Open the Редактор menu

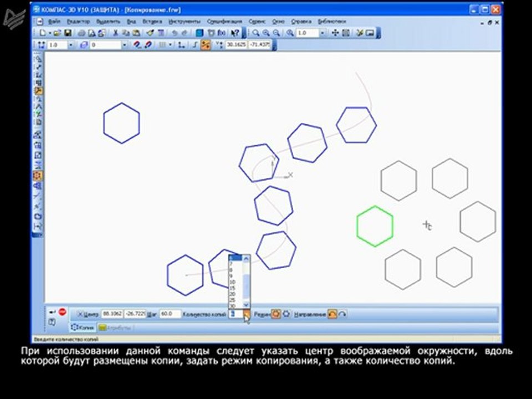pos(78,22)
